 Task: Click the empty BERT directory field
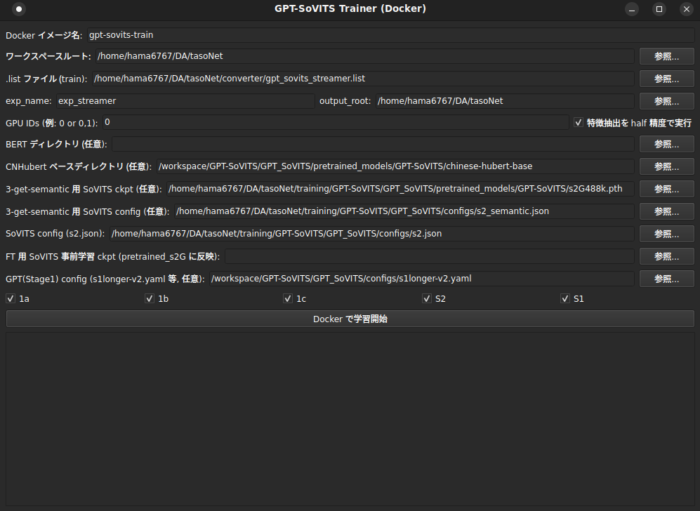(372, 144)
